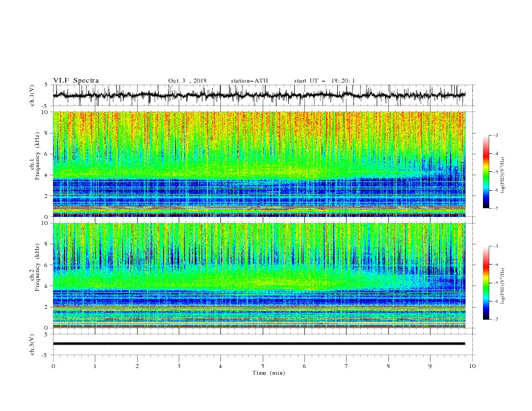532x411 pixels.
Task: Click the "ch.1(V)" waveform axis label
Action: 32,95
